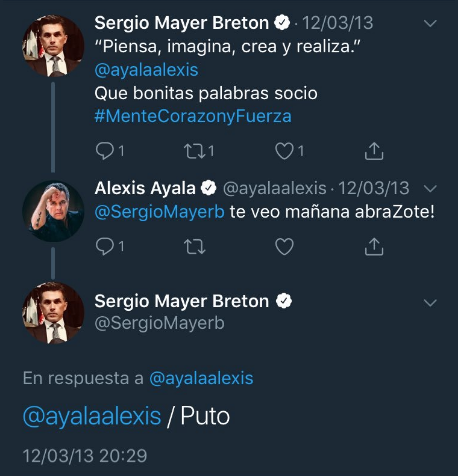
Task: Open the chevron menu on the main tweet
Action: [x=430, y=303]
